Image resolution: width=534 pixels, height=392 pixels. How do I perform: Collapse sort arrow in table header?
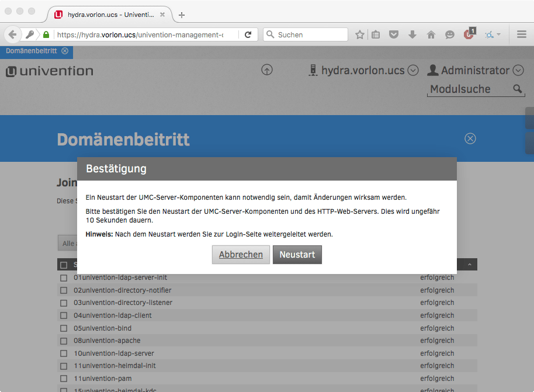pyautogui.click(x=470, y=265)
